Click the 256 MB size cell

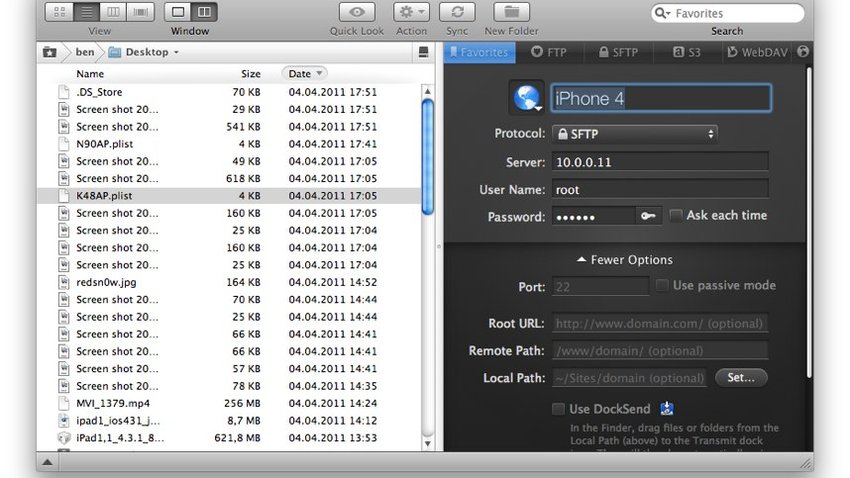pyautogui.click(x=242, y=403)
